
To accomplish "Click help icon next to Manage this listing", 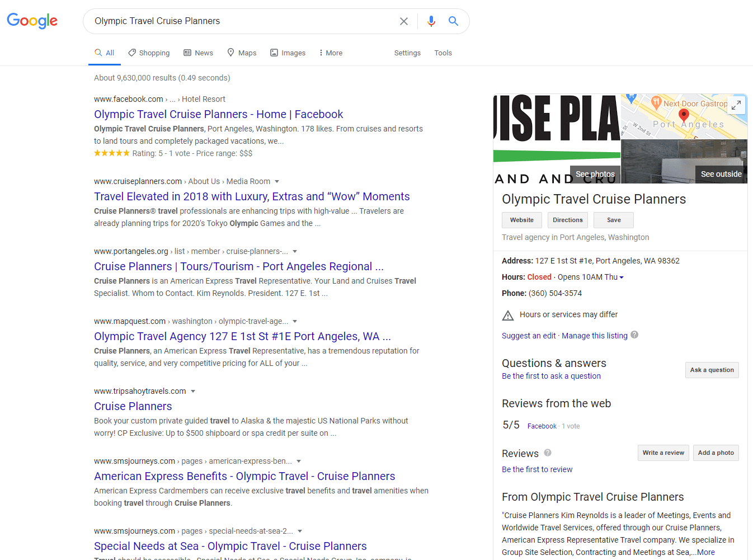I will (x=634, y=335).
